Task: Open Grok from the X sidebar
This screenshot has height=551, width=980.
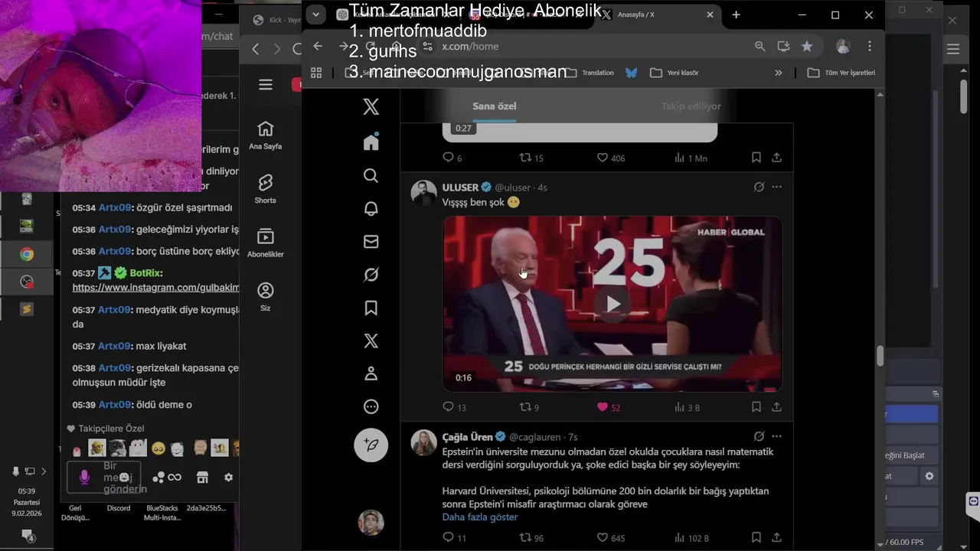Action: [371, 275]
